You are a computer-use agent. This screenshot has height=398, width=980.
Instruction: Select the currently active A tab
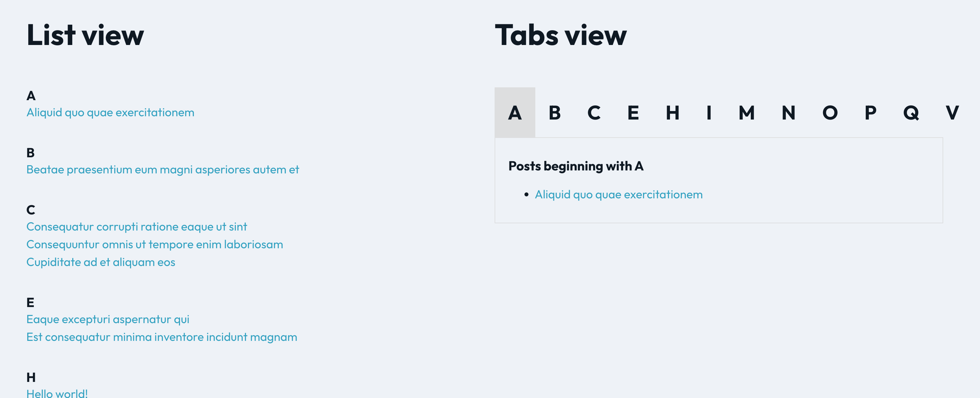515,113
